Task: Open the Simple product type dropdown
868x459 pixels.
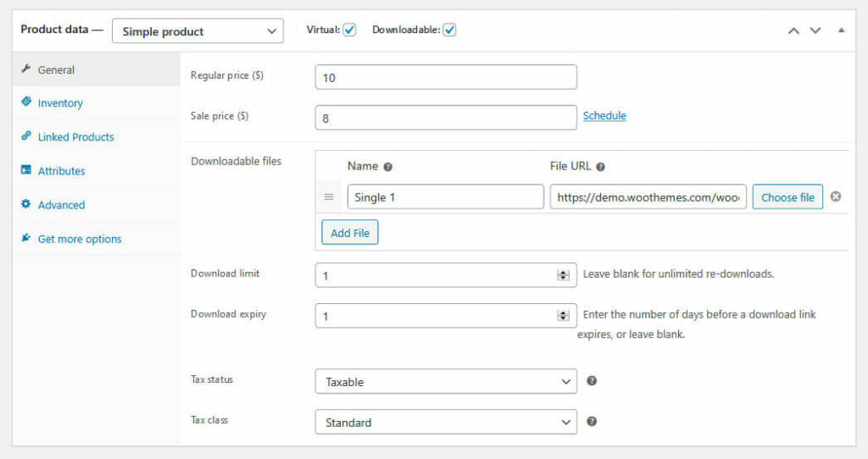Action: point(198,31)
